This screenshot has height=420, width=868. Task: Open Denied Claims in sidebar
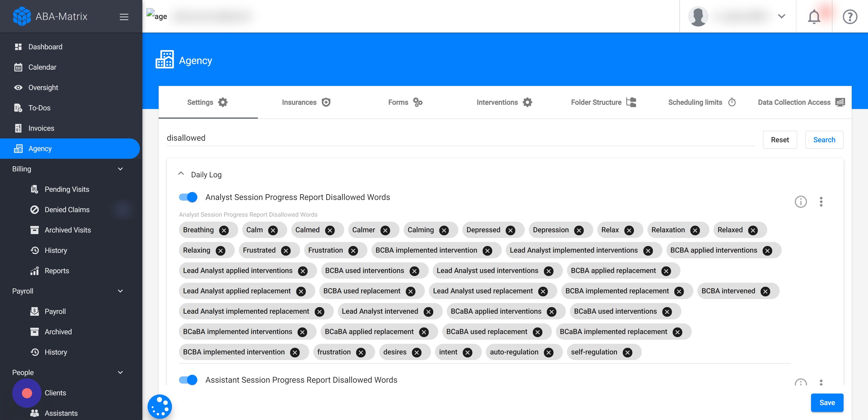[67, 209]
